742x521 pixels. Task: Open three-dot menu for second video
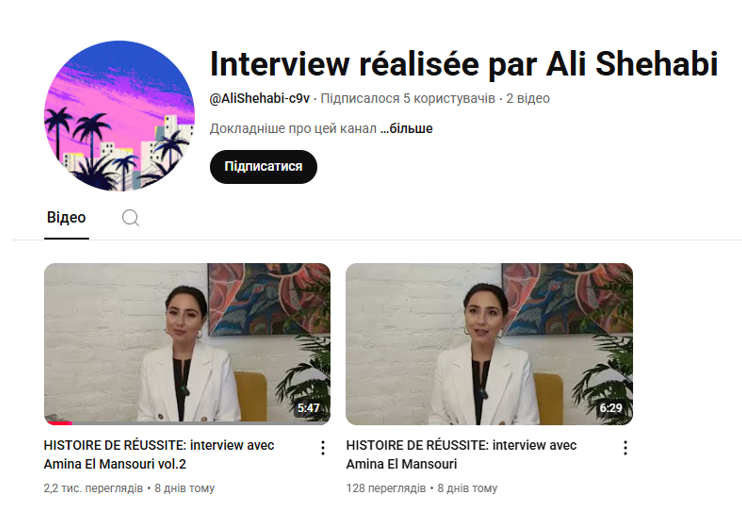pyautogui.click(x=625, y=448)
